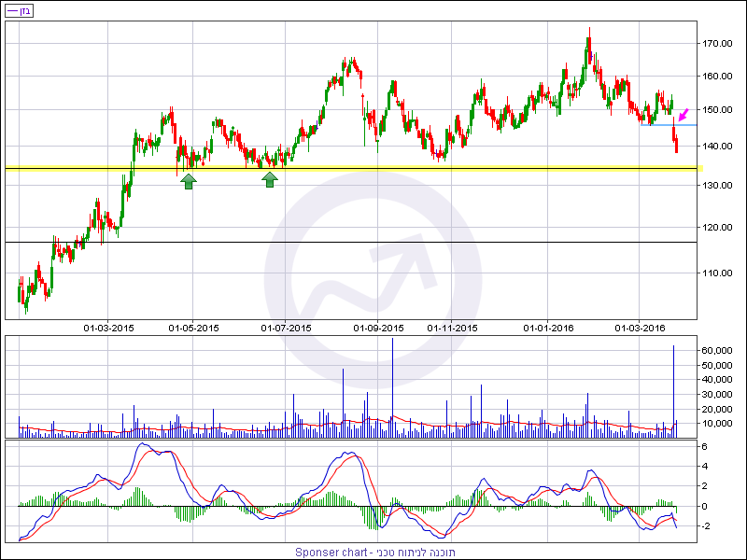
Task: Select the short blue horizontal line
Action: [667, 125]
